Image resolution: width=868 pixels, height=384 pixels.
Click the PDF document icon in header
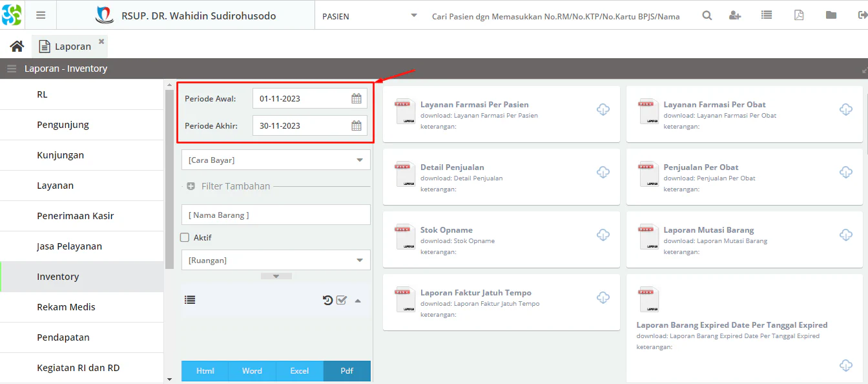coord(799,16)
